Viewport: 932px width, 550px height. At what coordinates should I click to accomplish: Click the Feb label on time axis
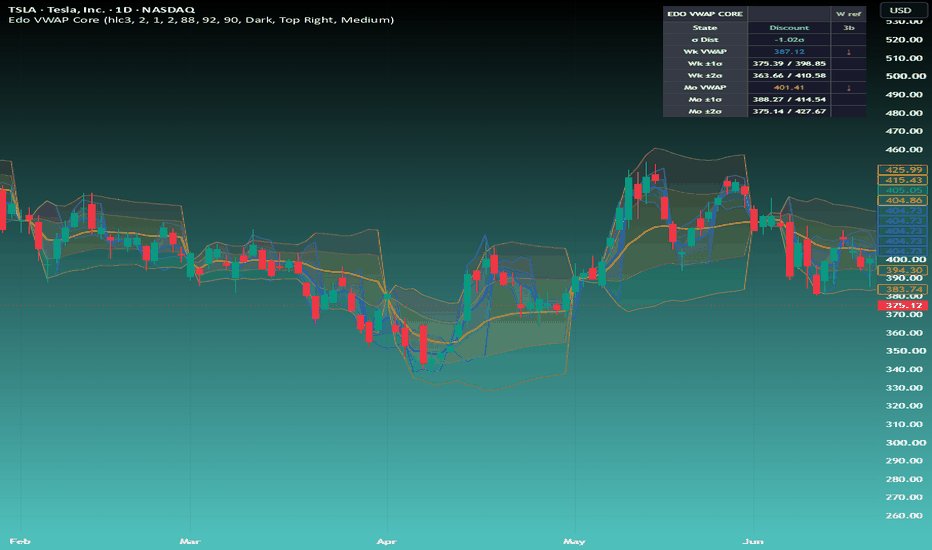pyautogui.click(x=20, y=541)
